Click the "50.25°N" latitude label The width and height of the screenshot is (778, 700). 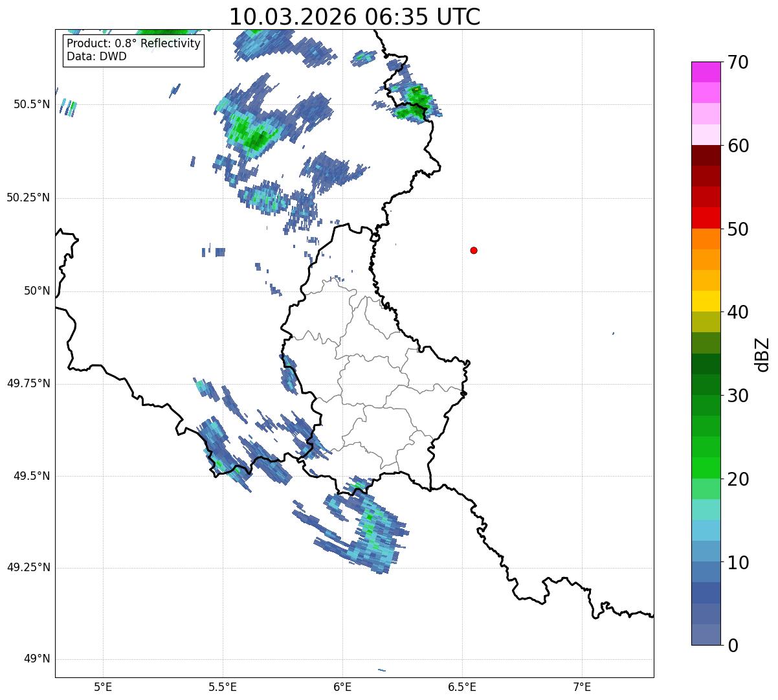28,198
